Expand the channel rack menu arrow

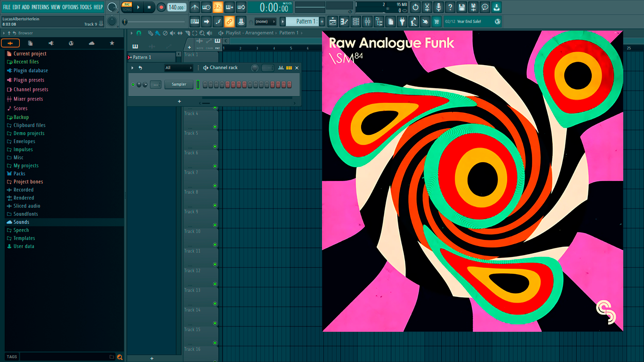pyautogui.click(x=132, y=68)
